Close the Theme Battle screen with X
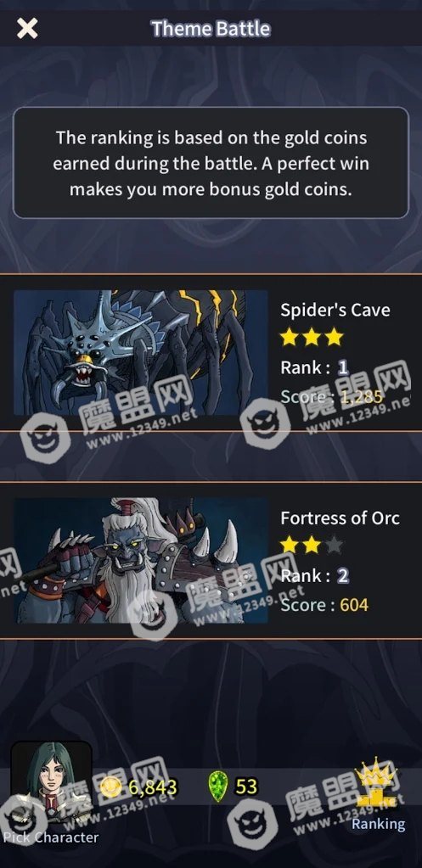The height and width of the screenshot is (868, 422). 26,28
